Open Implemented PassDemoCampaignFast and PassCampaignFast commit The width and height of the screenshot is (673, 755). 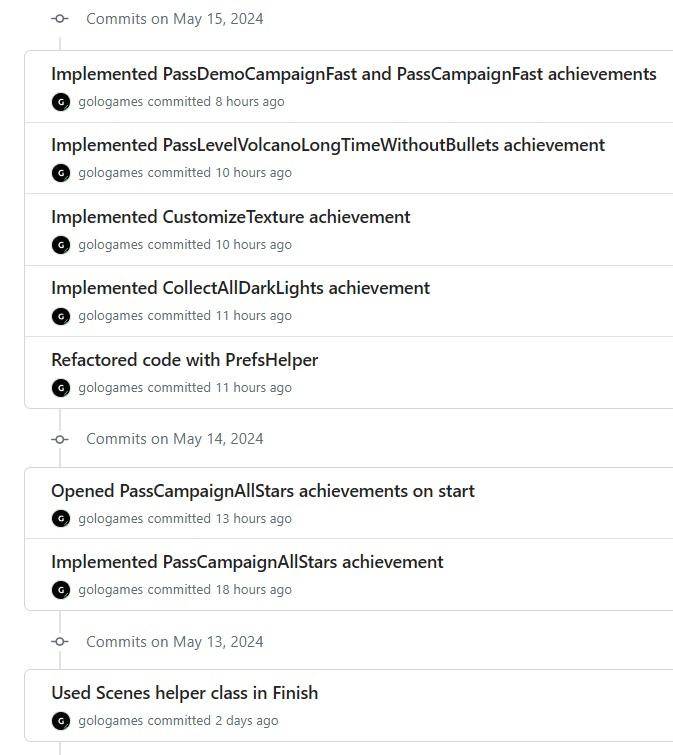point(354,74)
